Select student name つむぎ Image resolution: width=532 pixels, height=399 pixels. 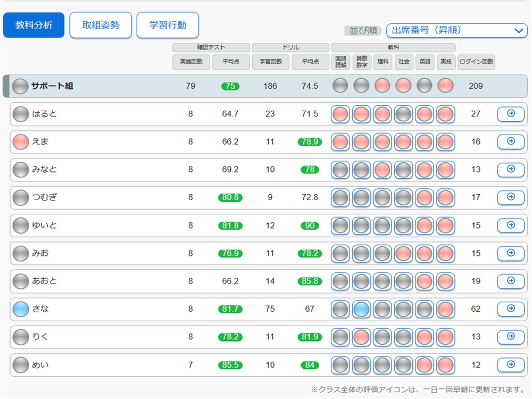click(45, 197)
